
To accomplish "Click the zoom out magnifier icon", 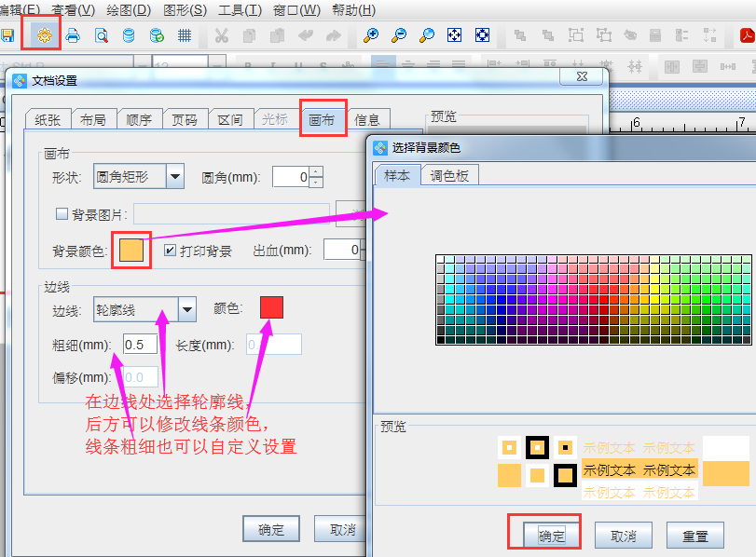I will click(399, 35).
